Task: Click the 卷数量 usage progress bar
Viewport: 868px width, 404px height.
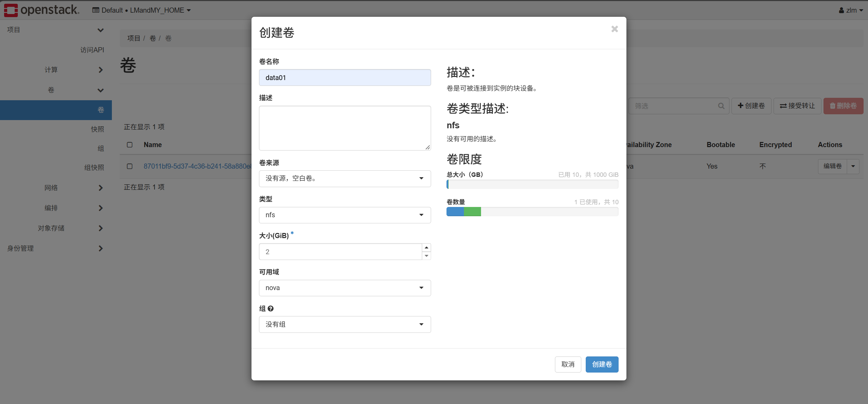Action: 532,212
